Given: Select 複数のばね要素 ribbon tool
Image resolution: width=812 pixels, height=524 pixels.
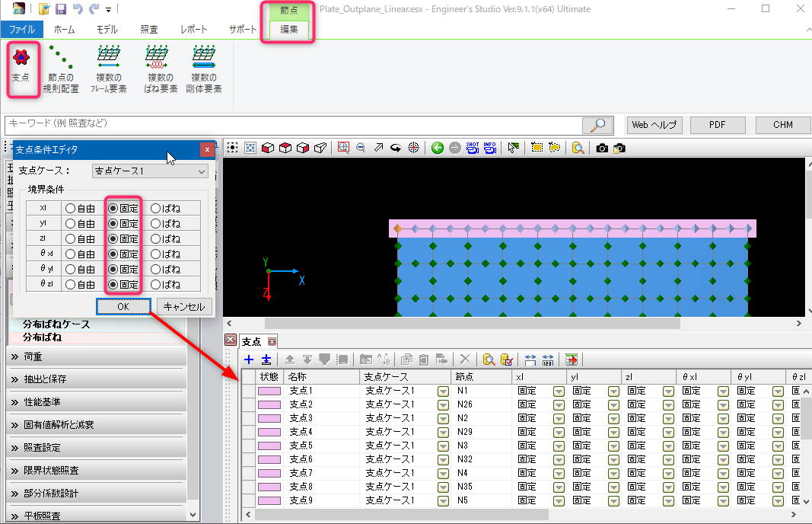Looking at the screenshot, I should [x=161, y=68].
